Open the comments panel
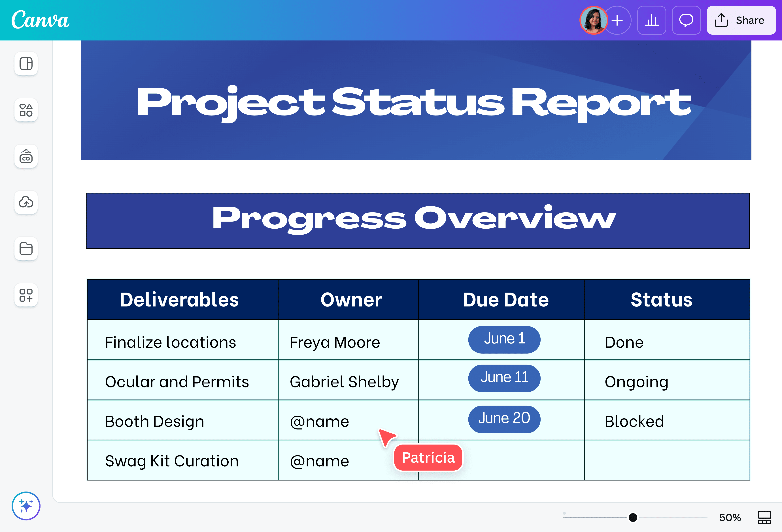 click(686, 21)
